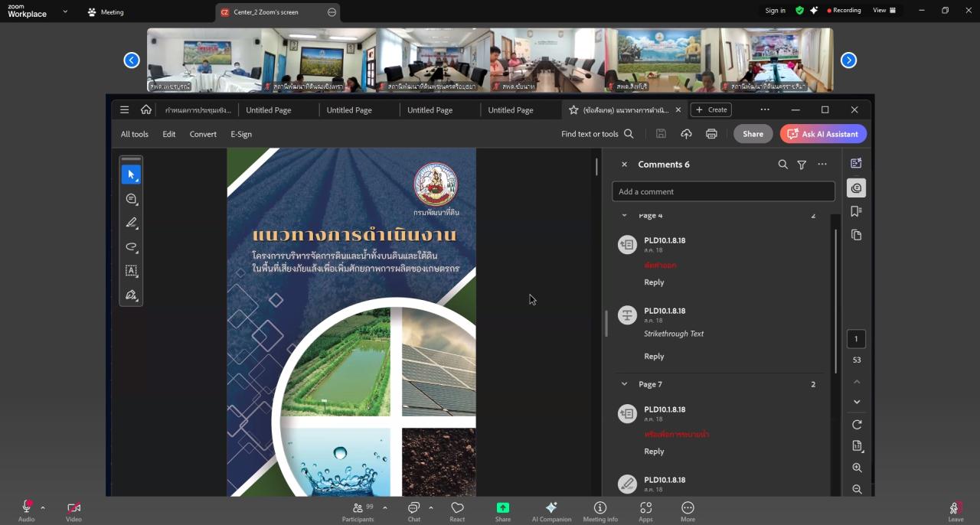The image size is (980, 525).
Task: Expand audio options arrow beside microphone
Action: 43,507
